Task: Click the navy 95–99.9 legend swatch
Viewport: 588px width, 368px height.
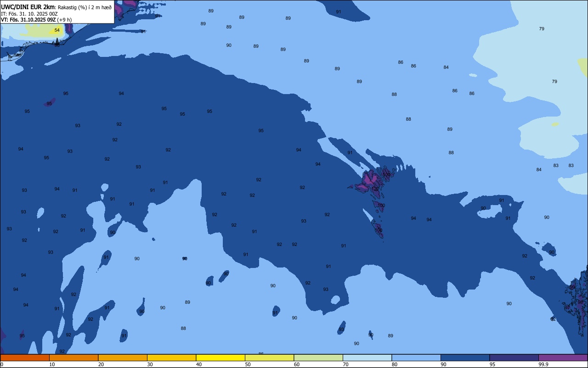Action: tap(514, 357)
